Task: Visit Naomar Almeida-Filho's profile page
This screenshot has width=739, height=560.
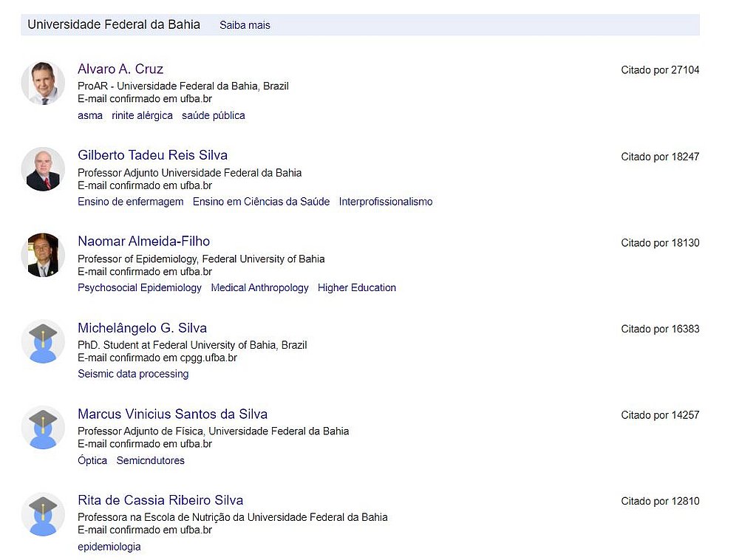Action: (144, 241)
